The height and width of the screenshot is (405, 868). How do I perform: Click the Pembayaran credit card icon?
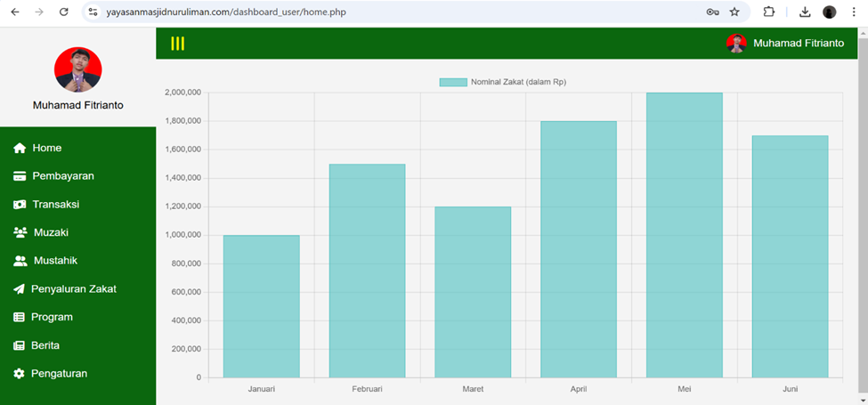(x=20, y=176)
